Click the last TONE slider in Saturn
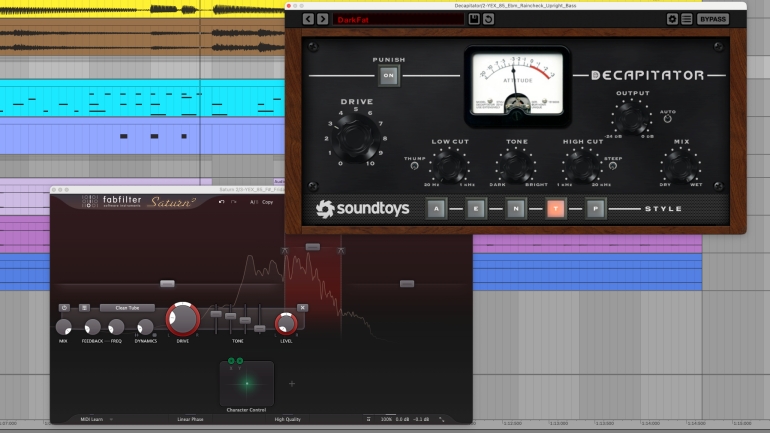 (260, 328)
